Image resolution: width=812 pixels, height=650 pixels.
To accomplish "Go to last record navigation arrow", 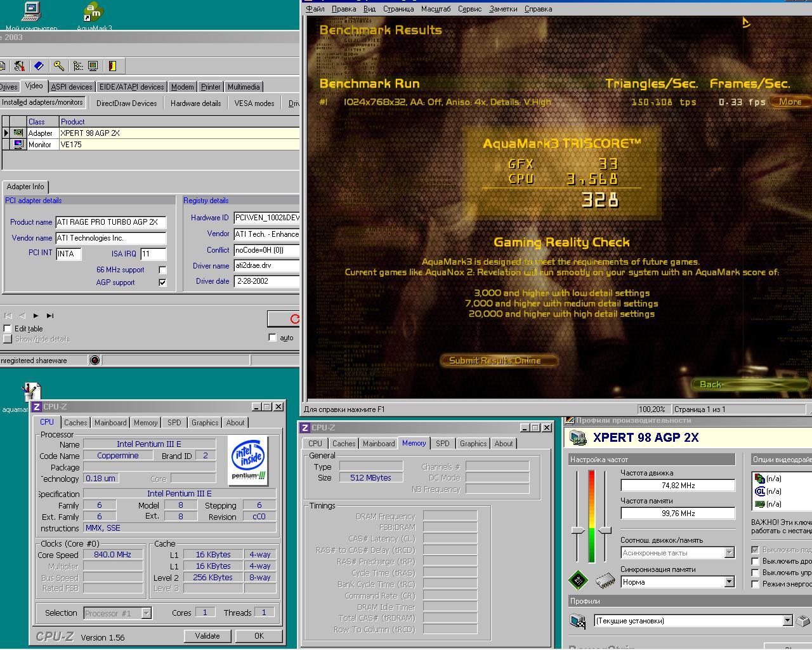I will (x=50, y=315).
